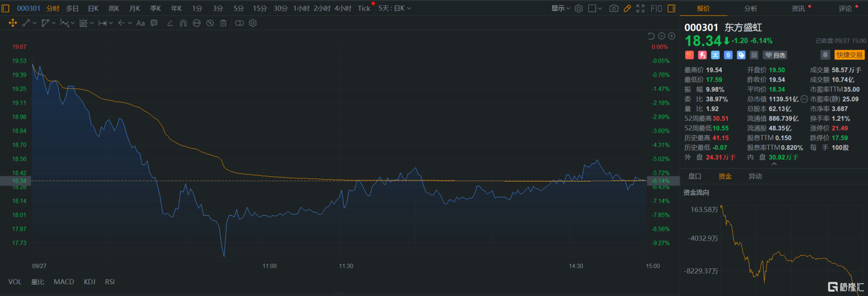868x296 pixels.
Task: Reset chart zoom with undo arrow
Action: point(651,36)
